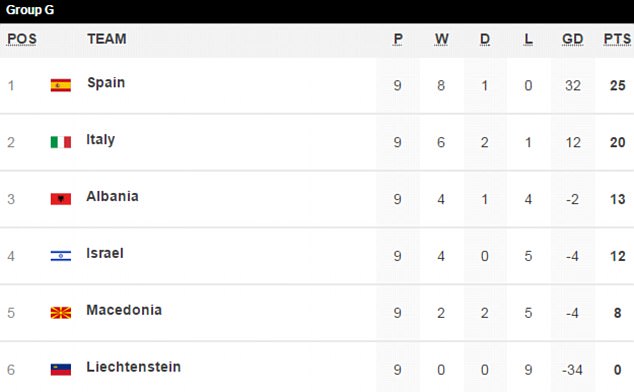This screenshot has height=392, width=634.
Task: Click the P played column header
Action: (x=398, y=39)
